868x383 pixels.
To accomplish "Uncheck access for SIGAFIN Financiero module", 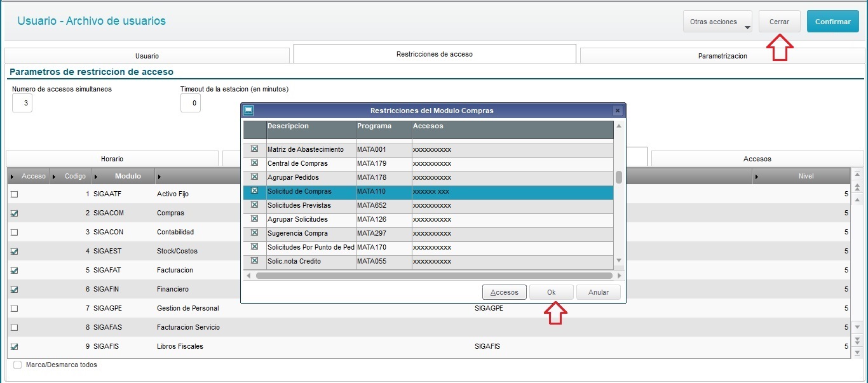I will pyautogui.click(x=14, y=289).
